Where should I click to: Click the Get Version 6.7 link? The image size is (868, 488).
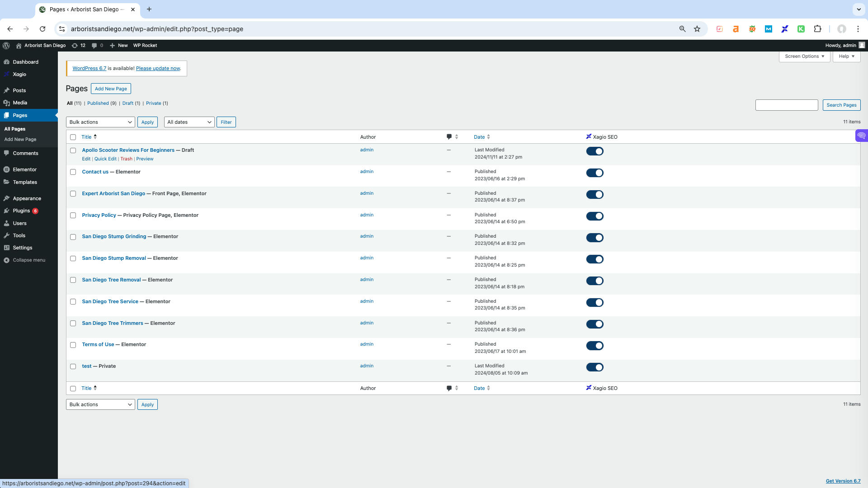pyautogui.click(x=843, y=481)
